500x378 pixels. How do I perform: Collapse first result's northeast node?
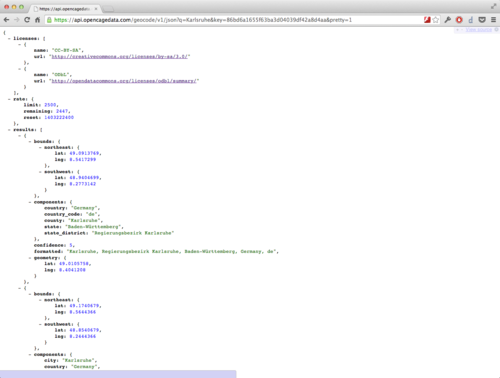point(40,147)
